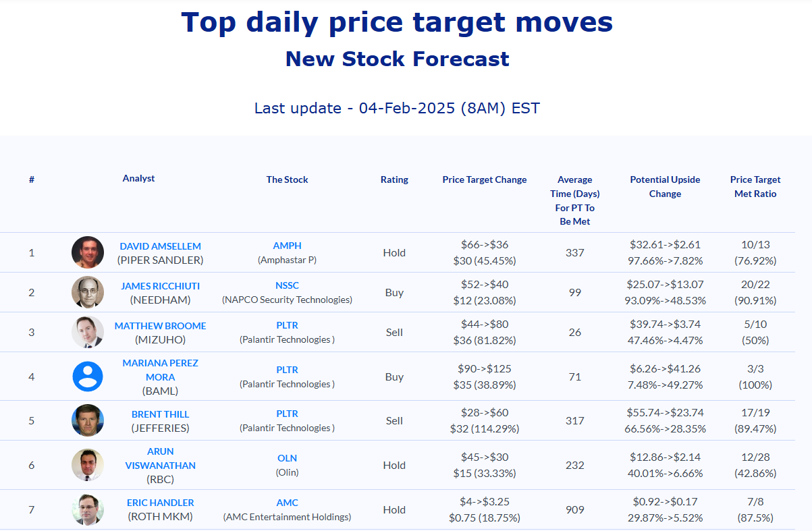
Task: Open the NSSC stock ticker link
Action: [287, 285]
